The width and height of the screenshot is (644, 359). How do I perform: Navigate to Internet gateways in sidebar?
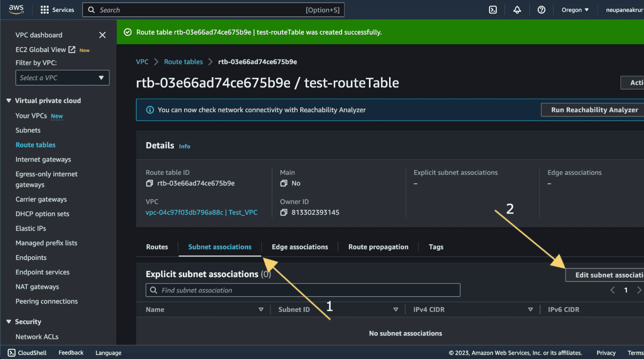point(43,159)
